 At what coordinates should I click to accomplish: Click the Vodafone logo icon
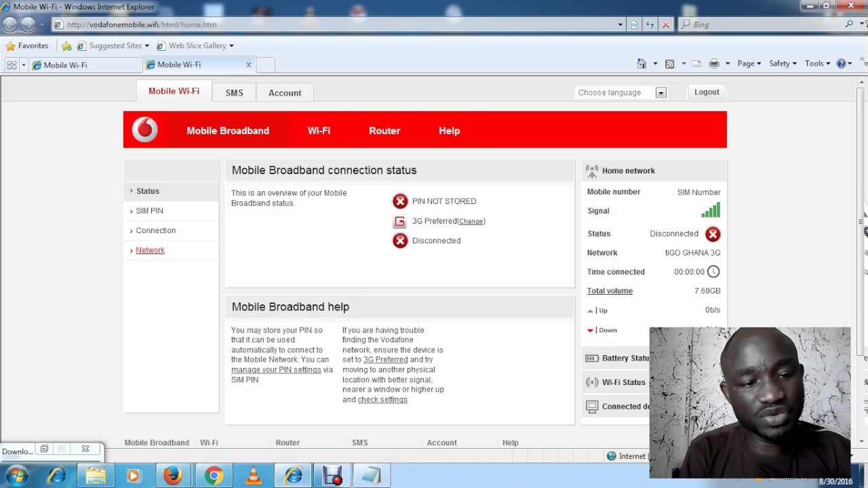144,129
